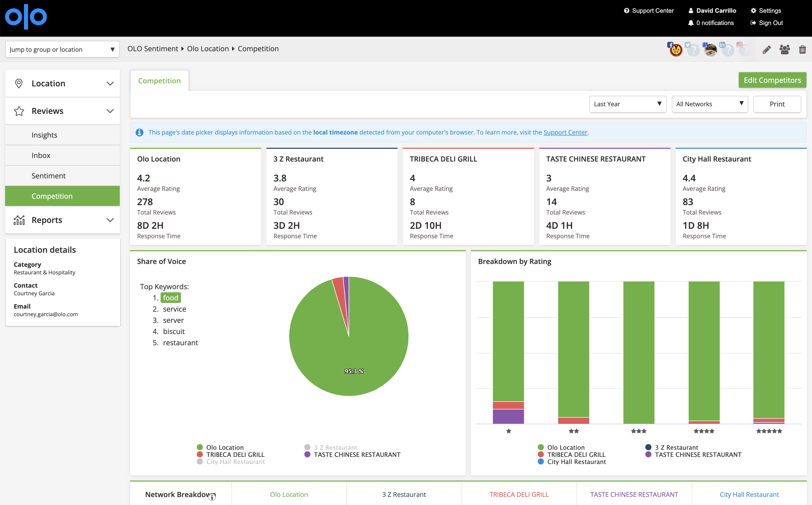Open the Google My Business profile icon
Screen dimensions: 812x505
point(710,49)
